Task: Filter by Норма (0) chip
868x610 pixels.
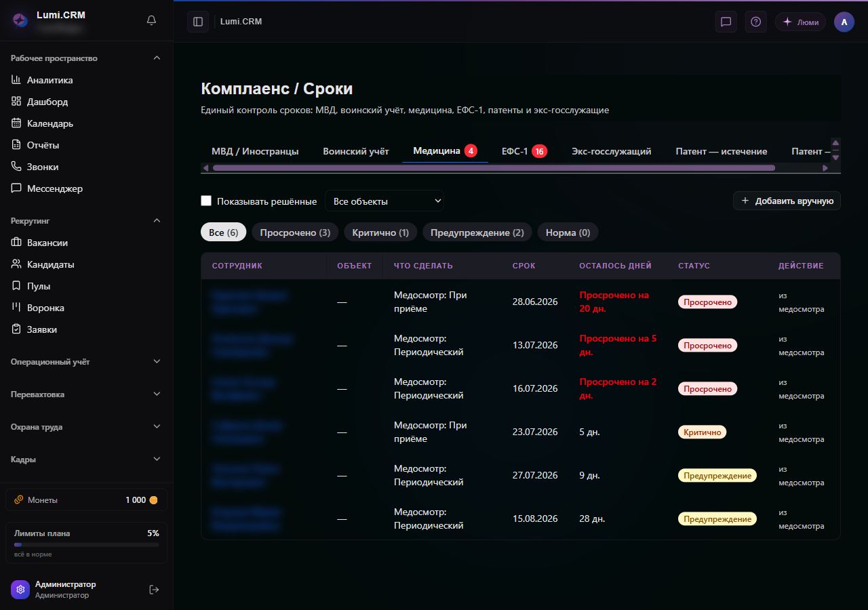Action: (x=568, y=232)
